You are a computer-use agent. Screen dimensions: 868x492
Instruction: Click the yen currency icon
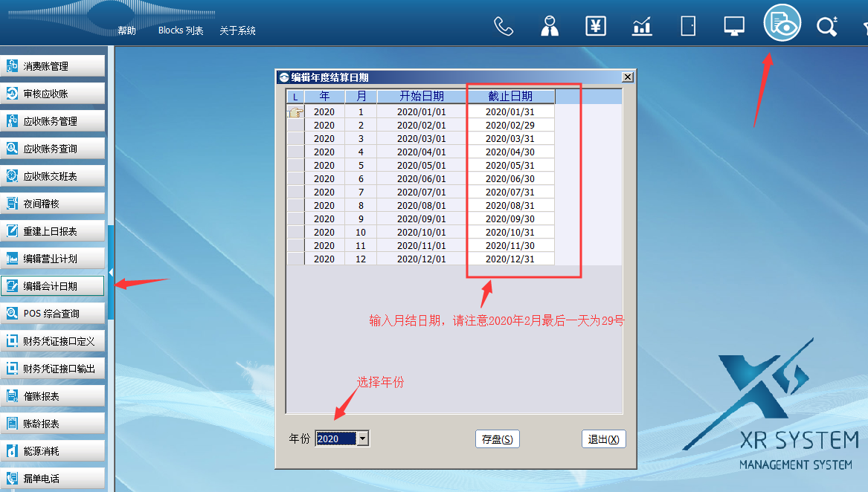pyautogui.click(x=596, y=26)
